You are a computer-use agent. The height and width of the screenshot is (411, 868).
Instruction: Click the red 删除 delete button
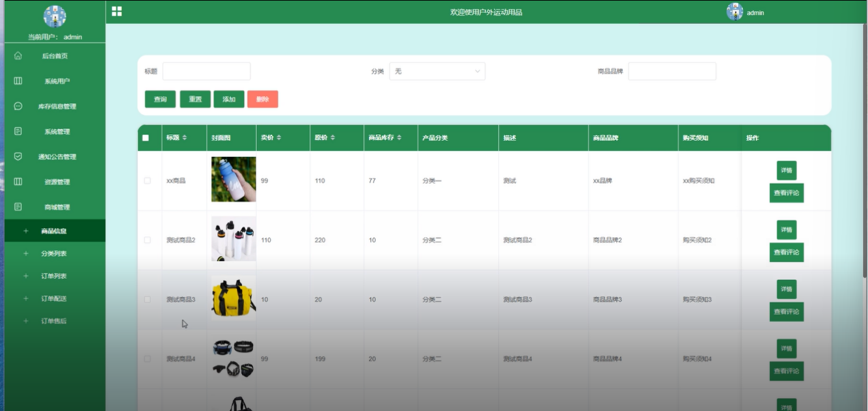pyautogui.click(x=263, y=99)
